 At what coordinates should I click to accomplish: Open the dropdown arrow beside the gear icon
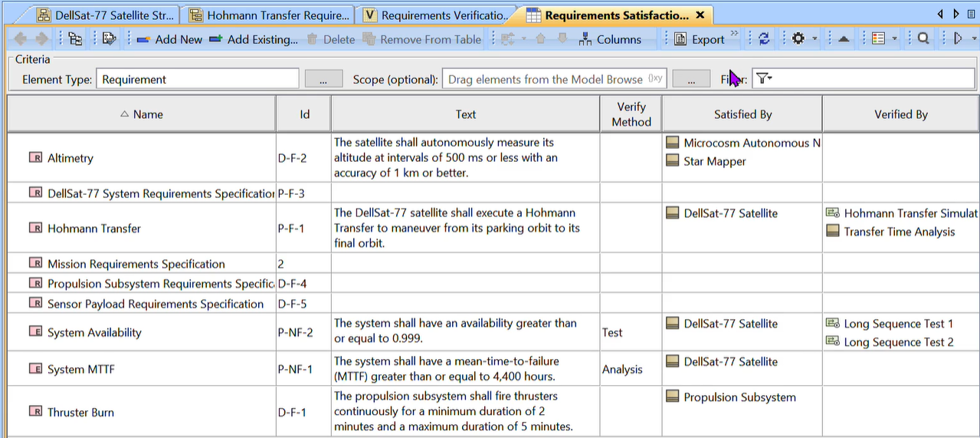click(x=814, y=39)
